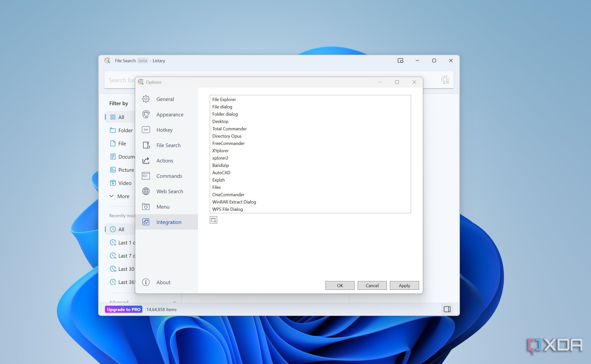591x364 pixels.
Task: Select WPS File Dialog entry
Action: tap(310, 209)
